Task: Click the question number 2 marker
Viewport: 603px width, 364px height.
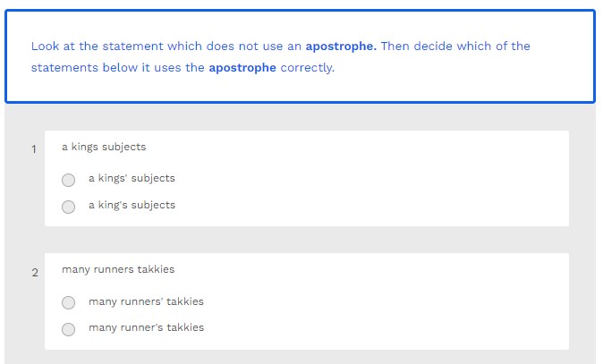Action: [35, 273]
